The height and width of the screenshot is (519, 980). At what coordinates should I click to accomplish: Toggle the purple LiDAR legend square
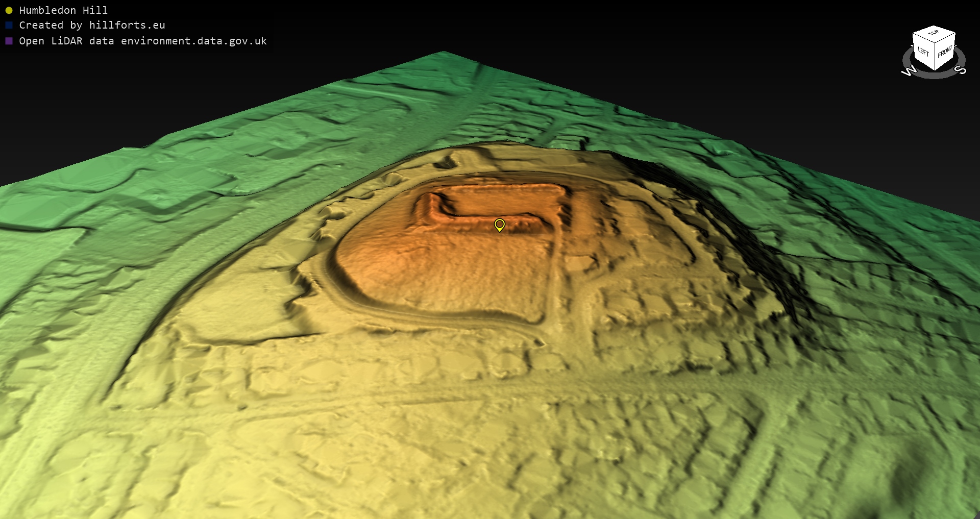9,41
